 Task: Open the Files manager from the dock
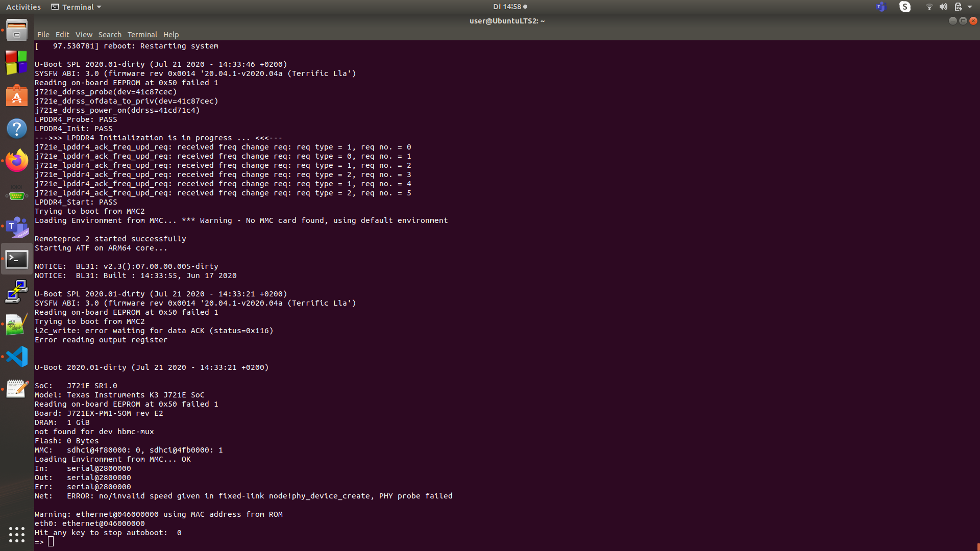point(17,30)
